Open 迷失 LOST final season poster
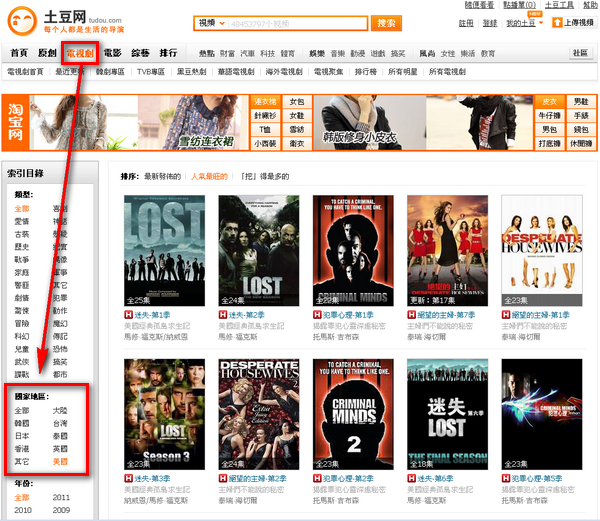The height and width of the screenshot is (521, 600). [448, 414]
